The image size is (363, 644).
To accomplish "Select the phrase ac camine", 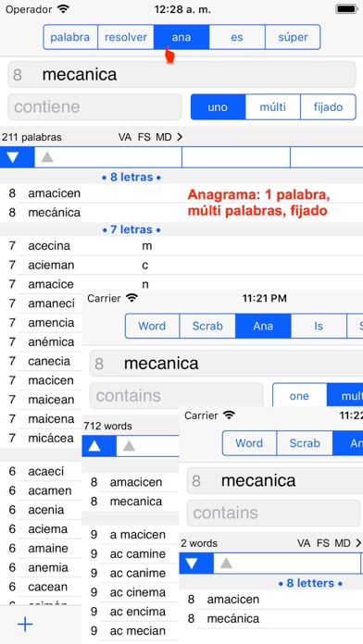I will click(x=138, y=554).
